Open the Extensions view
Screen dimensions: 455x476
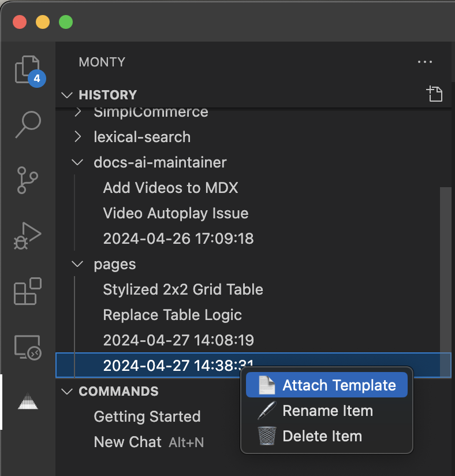(28, 292)
